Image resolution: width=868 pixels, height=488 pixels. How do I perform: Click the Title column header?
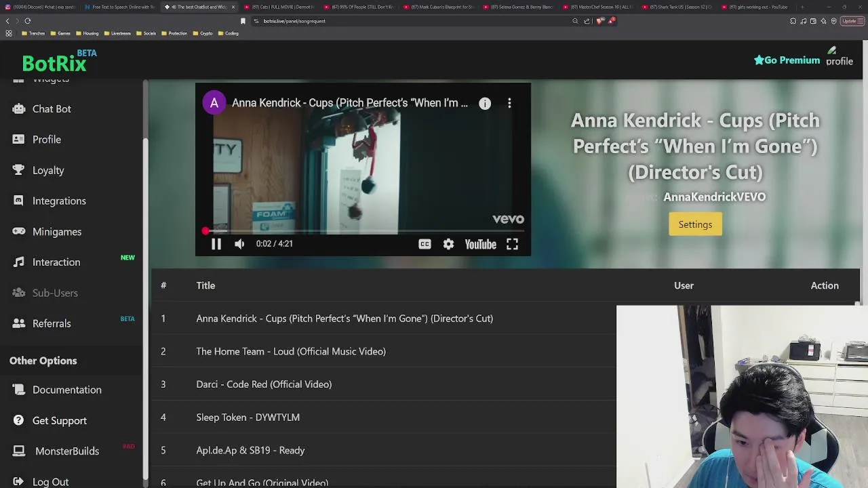coord(205,285)
